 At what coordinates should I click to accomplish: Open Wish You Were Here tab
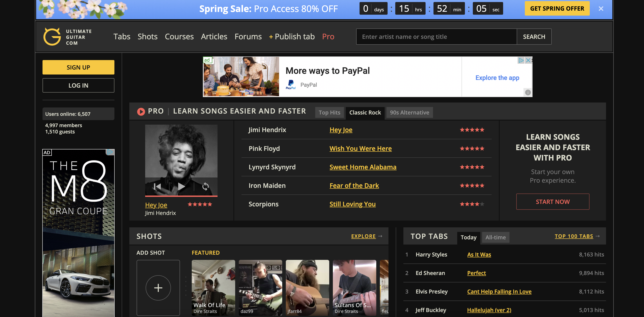click(x=360, y=149)
